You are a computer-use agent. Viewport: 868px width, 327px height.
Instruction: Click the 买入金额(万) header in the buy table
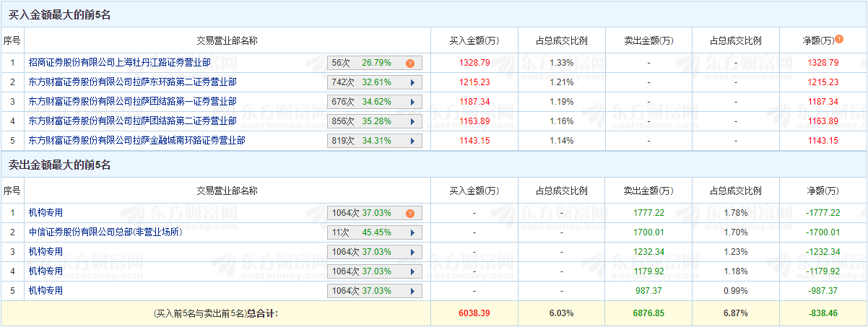(x=474, y=40)
